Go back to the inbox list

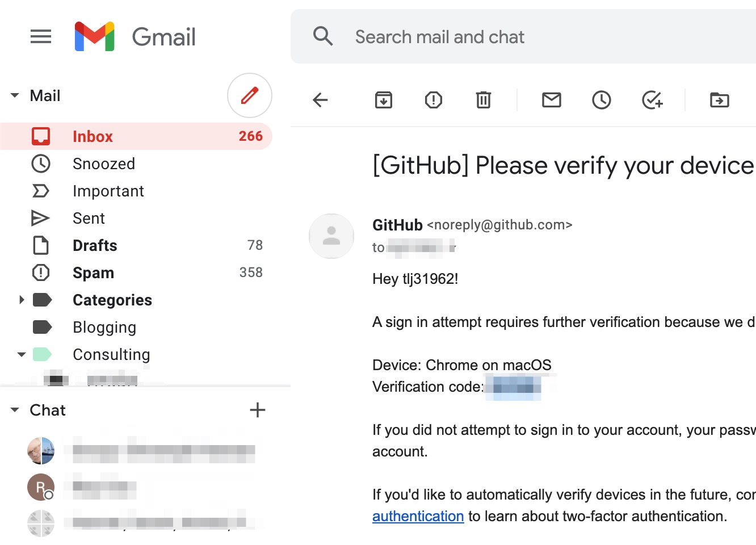(x=320, y=99)
